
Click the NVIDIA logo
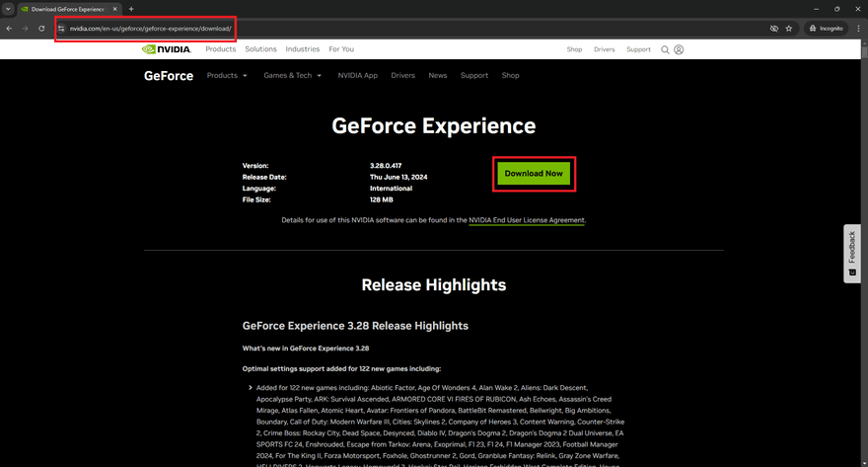click(166, 49)
